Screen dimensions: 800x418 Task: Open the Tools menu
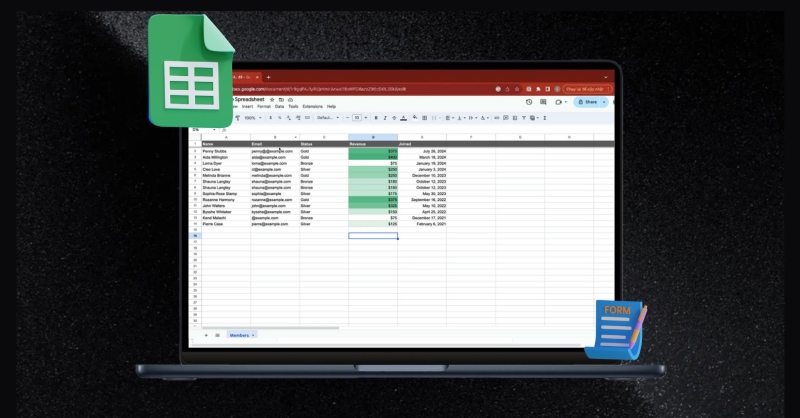pos(293,106)
